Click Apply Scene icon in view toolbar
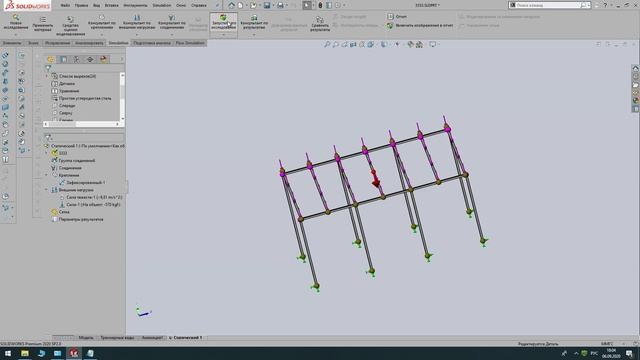 [x=419, y=44]
